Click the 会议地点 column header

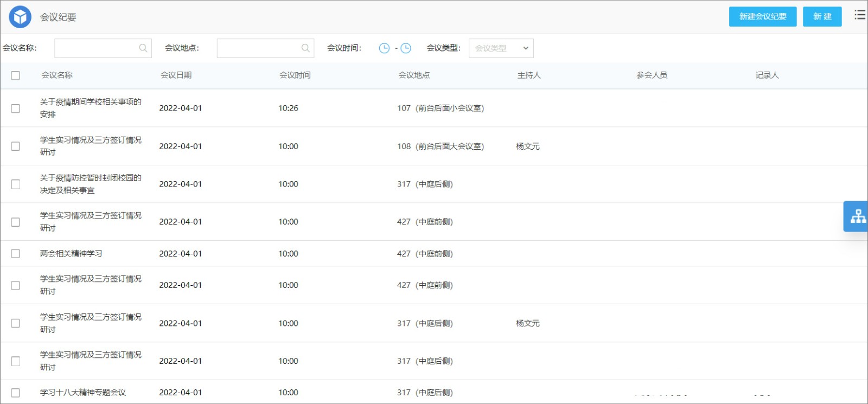click(414, 75)
